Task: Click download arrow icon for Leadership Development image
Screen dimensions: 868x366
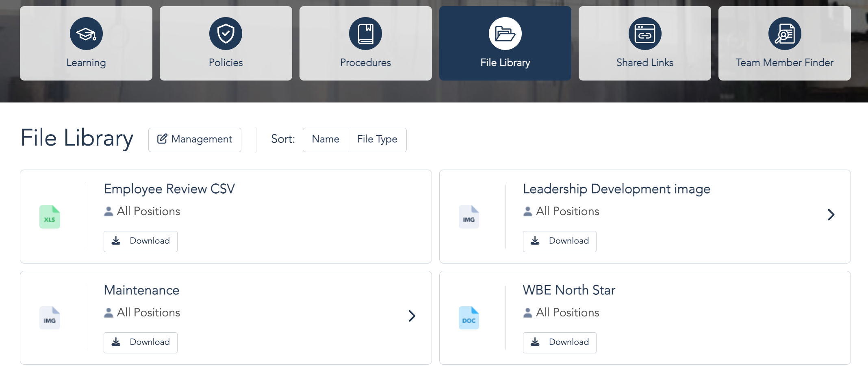Action: [535, 241]
